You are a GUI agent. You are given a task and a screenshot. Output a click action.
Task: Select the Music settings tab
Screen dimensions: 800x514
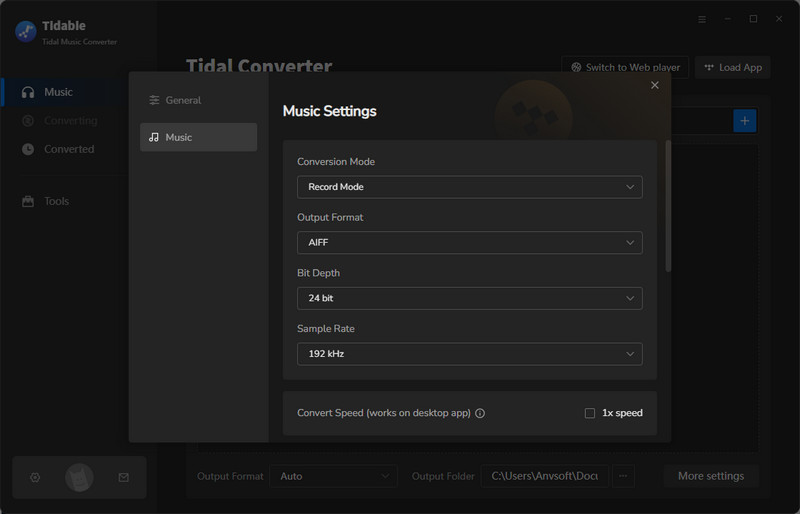point(198,137)
